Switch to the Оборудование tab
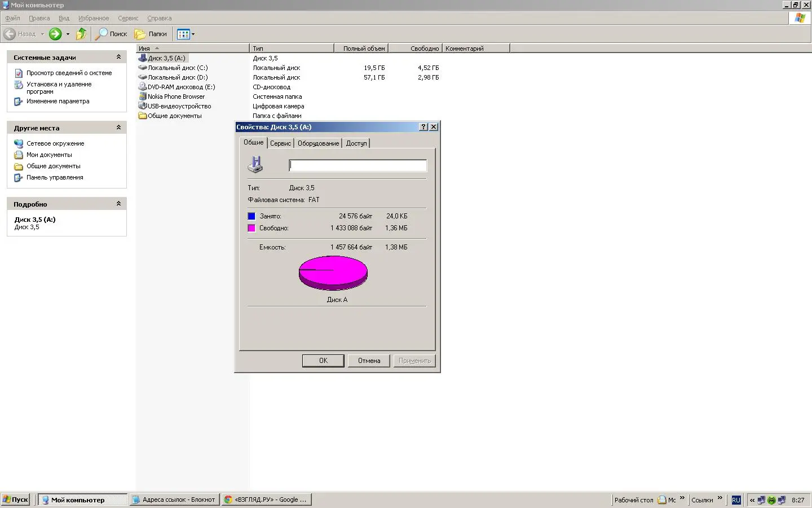The image size is (812, 508). pos(319,143)
